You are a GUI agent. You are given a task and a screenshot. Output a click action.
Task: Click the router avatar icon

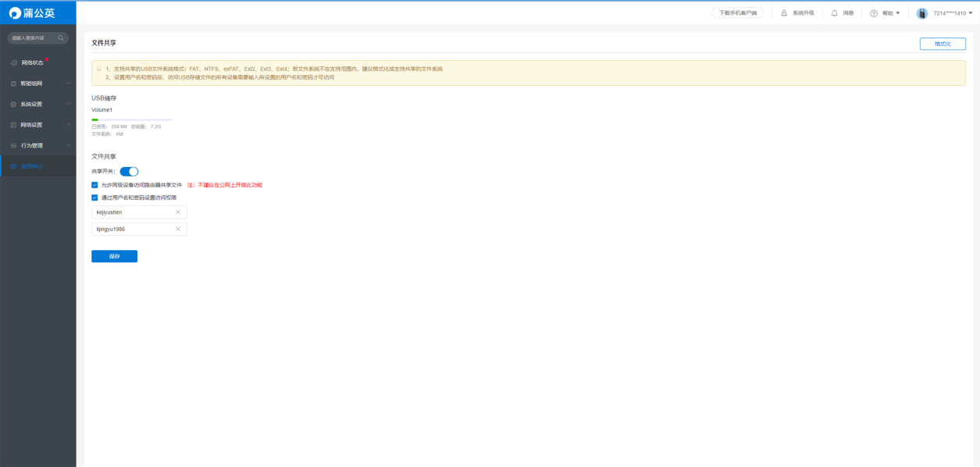(922, 13)
